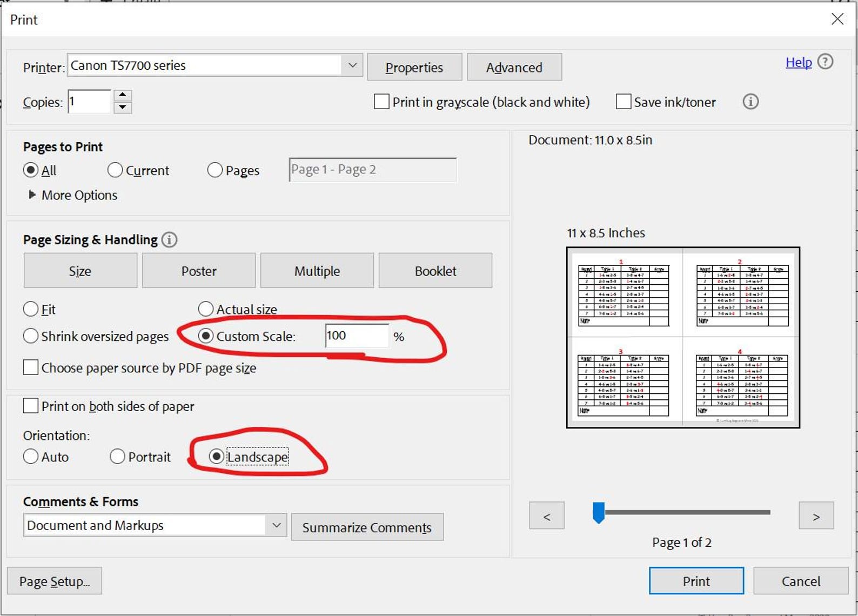Viewport: 858px width, 616px height.
Task: Select the All pages radio button
Action: pyautogui.click(x=31, y=170)
